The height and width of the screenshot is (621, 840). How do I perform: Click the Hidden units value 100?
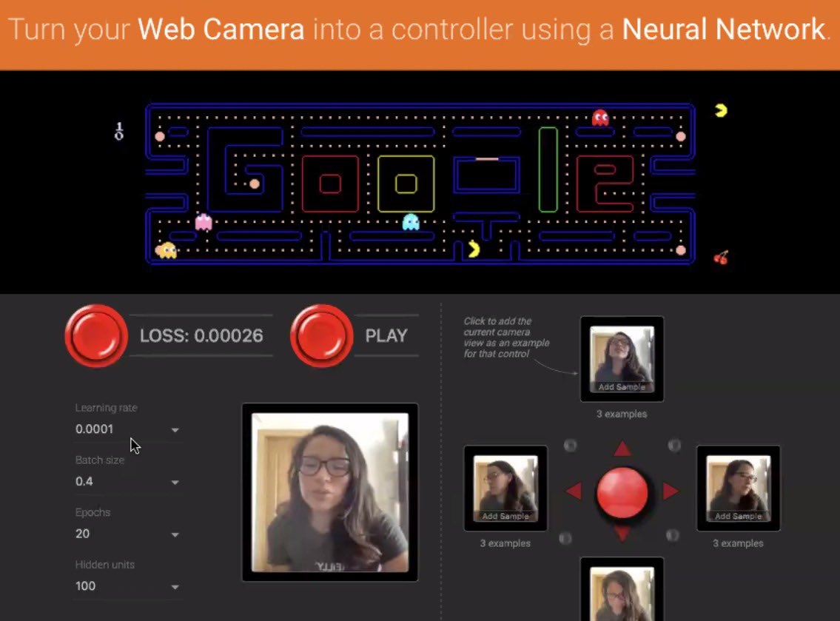85,586
